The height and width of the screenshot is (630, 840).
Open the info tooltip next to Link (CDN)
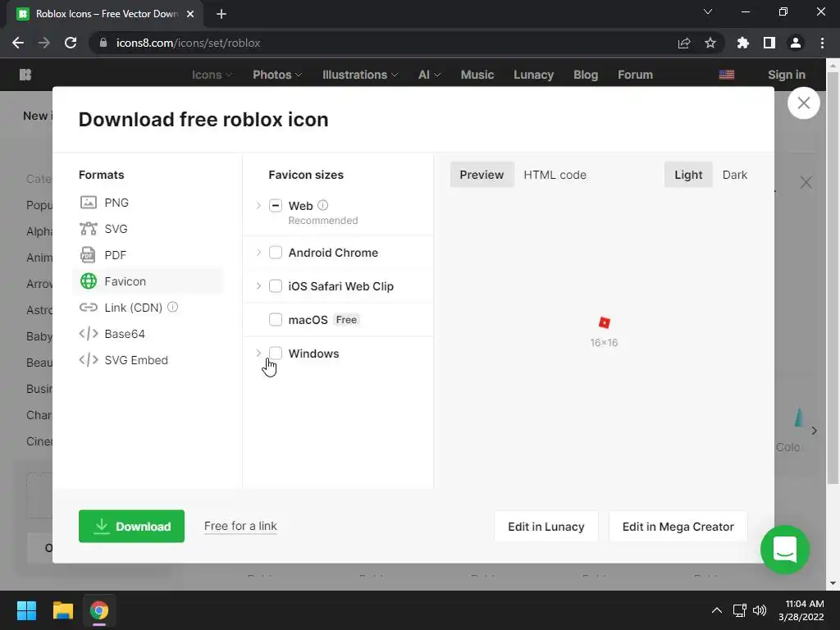[x=172, y=307]
